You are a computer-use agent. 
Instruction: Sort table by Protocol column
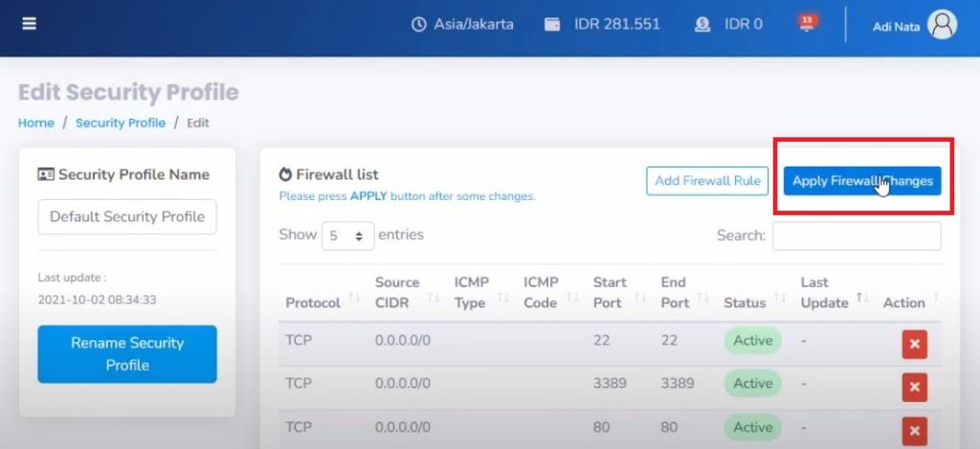click(x=313, y=303)
